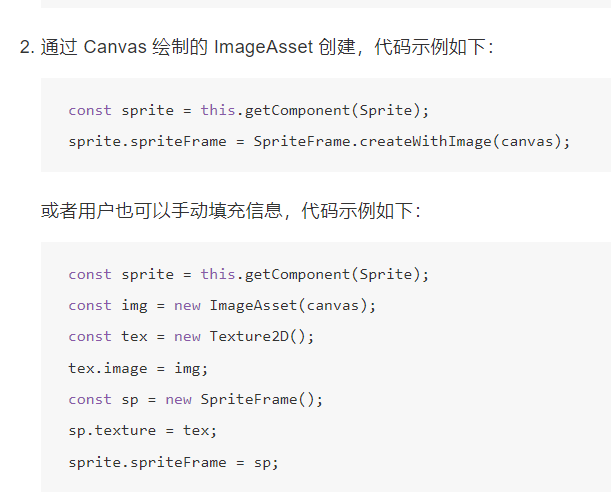Click the paragraph about manually filling info
The height and width of the screenshot is (502, 611).
coord(231,211)
